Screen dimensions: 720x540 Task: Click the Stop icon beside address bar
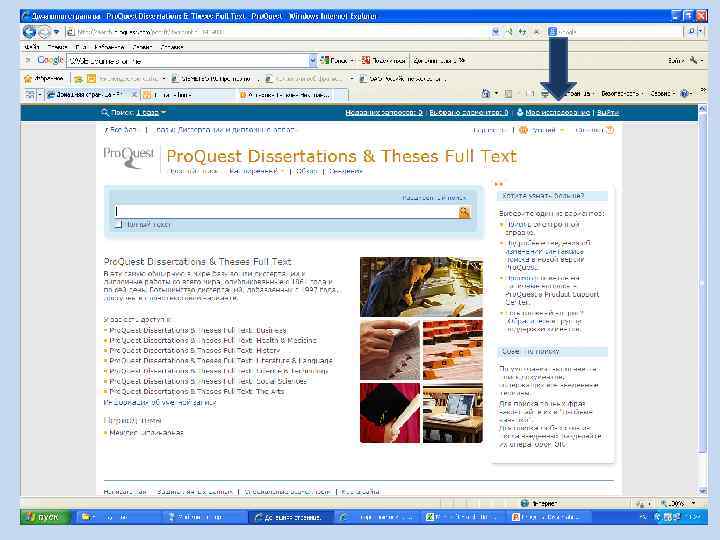(536, 32)
